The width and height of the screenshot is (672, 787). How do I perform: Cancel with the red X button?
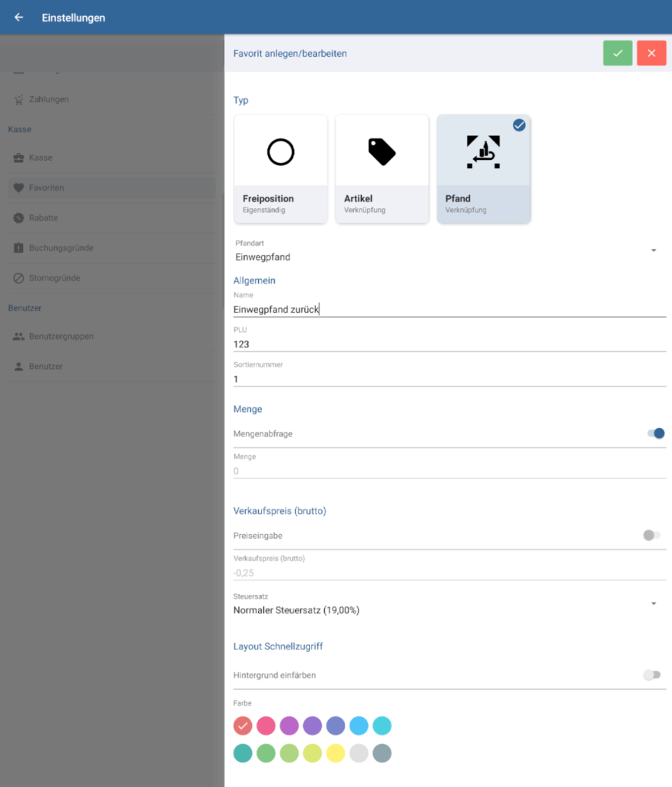click(x=651, y=53)
